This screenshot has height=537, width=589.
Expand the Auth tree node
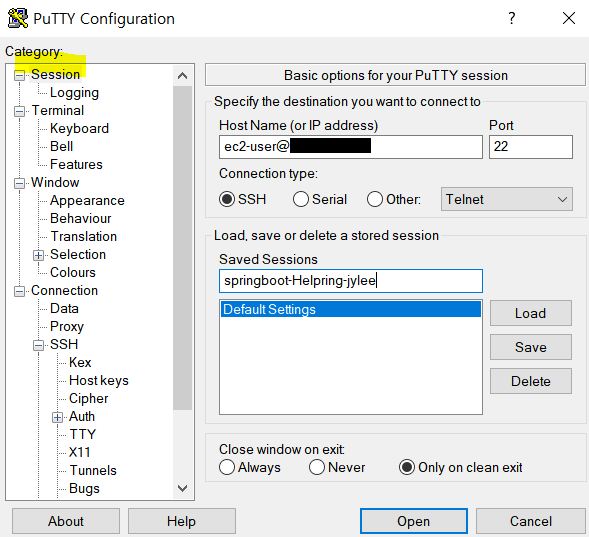coord(57,418)
